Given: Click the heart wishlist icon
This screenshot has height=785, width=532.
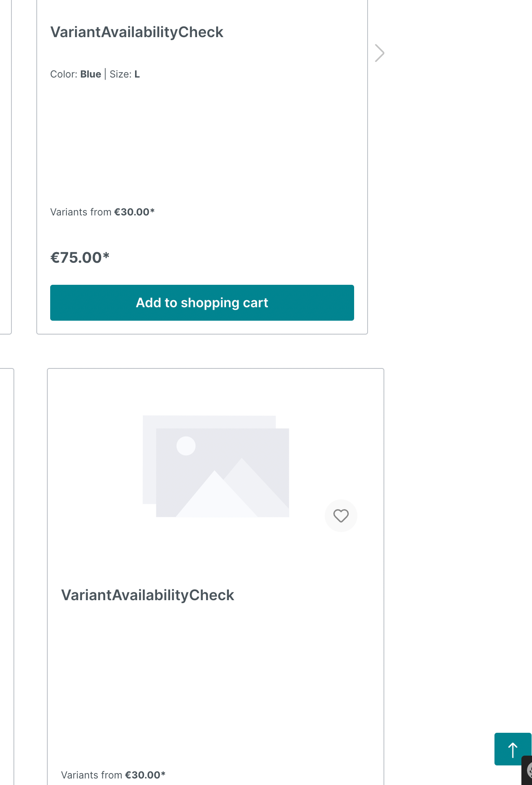Looking at the screenshot, I should pos(341,516).
